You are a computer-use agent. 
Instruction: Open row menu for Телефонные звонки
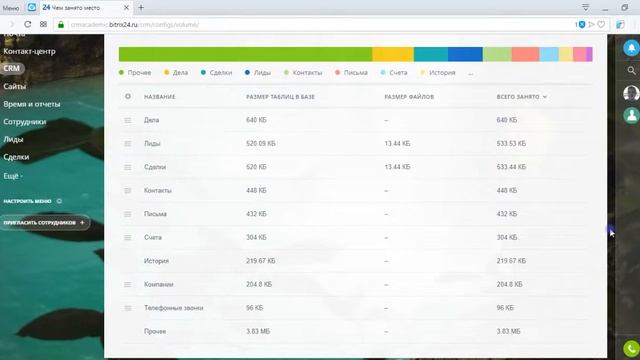[128, 308]
